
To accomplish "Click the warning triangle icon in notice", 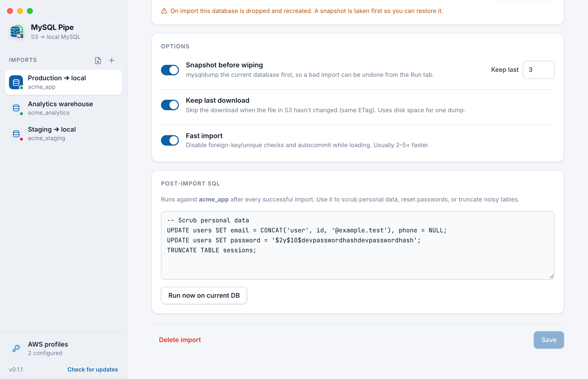I will (164, 11).
